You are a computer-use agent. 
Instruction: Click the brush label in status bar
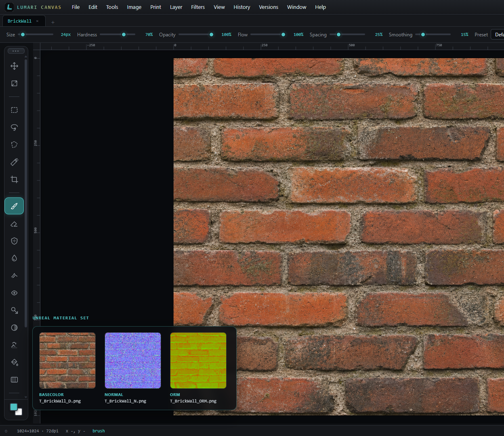pyautogui.click(x=99, y=431)
